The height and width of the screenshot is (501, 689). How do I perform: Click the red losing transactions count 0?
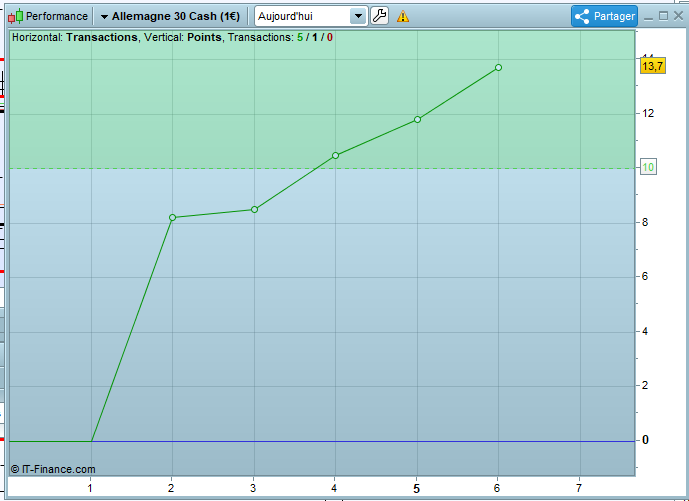click(x=330, y=37)
